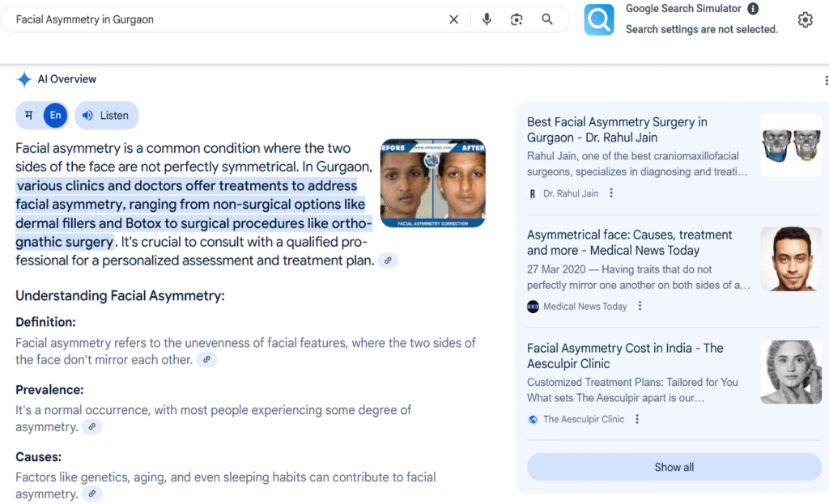Screen dimensions: 829x504
Task: Click The Aesculpir Clinic source name
Action: (x=584, y=420)
